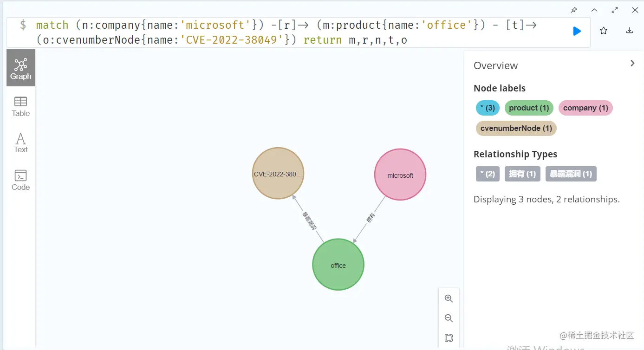Screen dimensions: 644x350
Task: Switch to Code view
Action: click(21, 180)
